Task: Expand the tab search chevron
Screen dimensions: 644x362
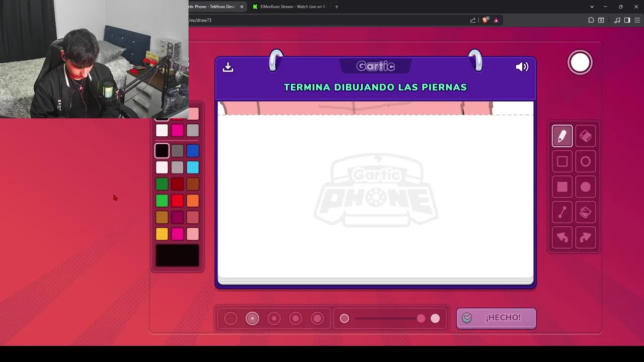Action: (x=592, y=7)
